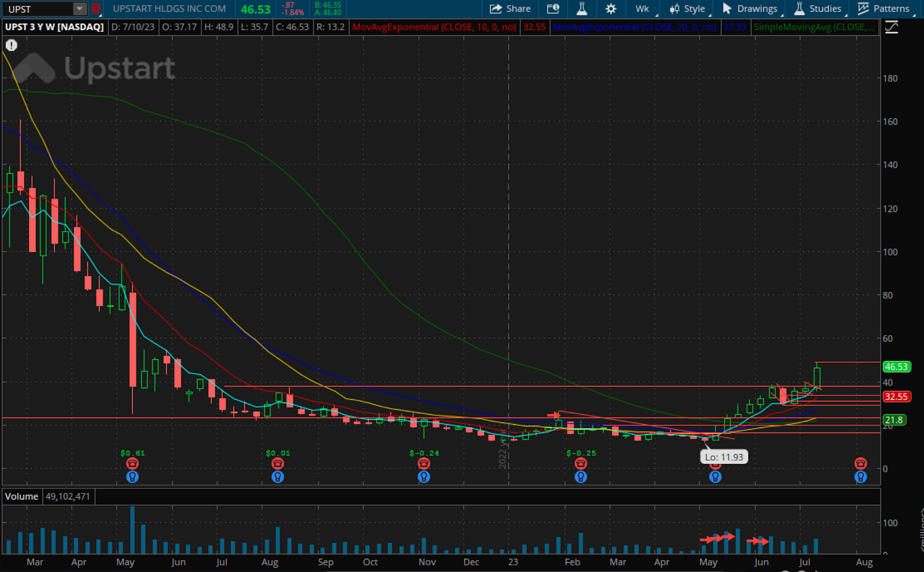Screen dimensions: 924x572
Task: Click the volume value 49,102,471
Action: (68, 496)
